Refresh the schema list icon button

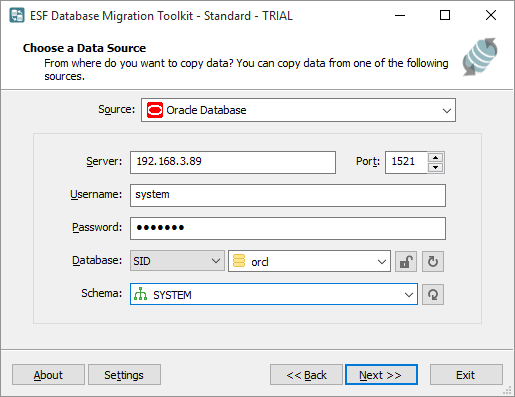[433, 295]
